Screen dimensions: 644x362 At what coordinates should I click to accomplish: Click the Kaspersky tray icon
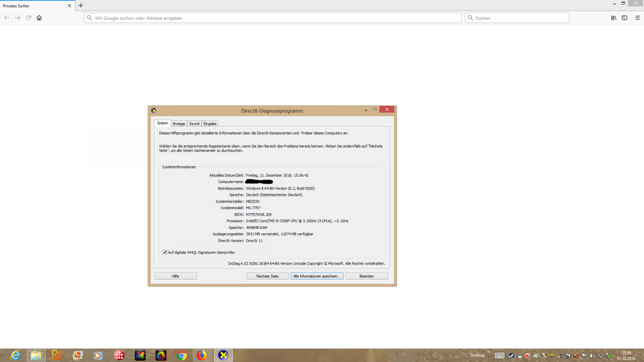528,355
